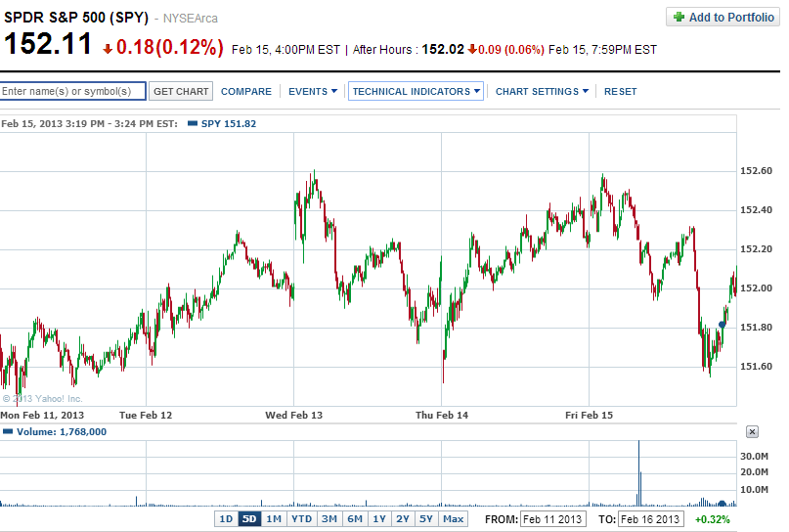Click the TO date field Feb 16 2013

(x=650, y=519)
